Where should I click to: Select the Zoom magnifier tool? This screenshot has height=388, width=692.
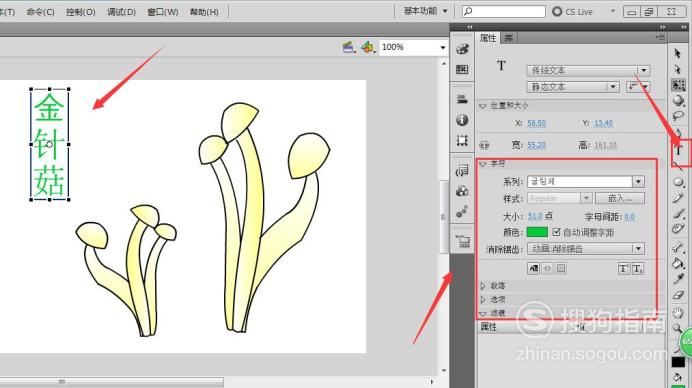click(677, 329)
